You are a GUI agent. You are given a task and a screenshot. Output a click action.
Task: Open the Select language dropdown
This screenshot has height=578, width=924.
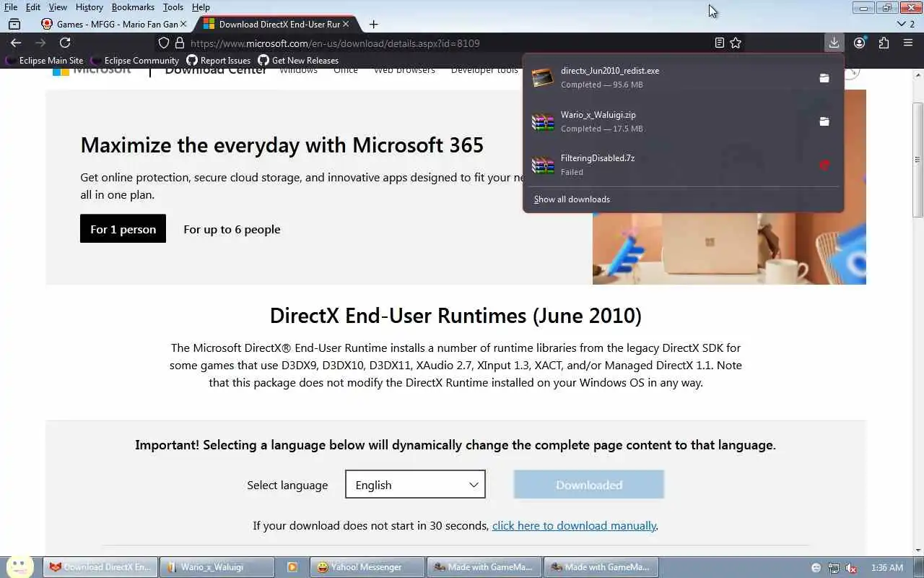[415, 484]
